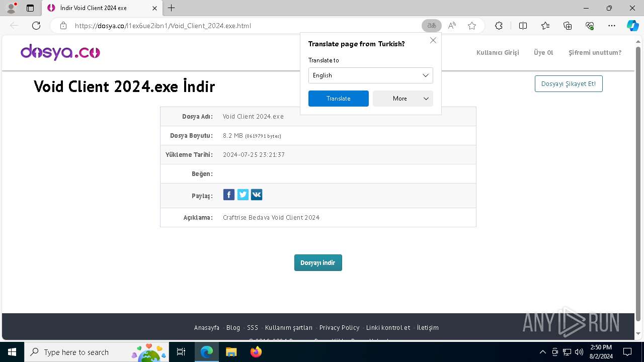Go to Anasayfa footer link
The height and width of the screenshot is (362, 644).
(x=207, y=327)
